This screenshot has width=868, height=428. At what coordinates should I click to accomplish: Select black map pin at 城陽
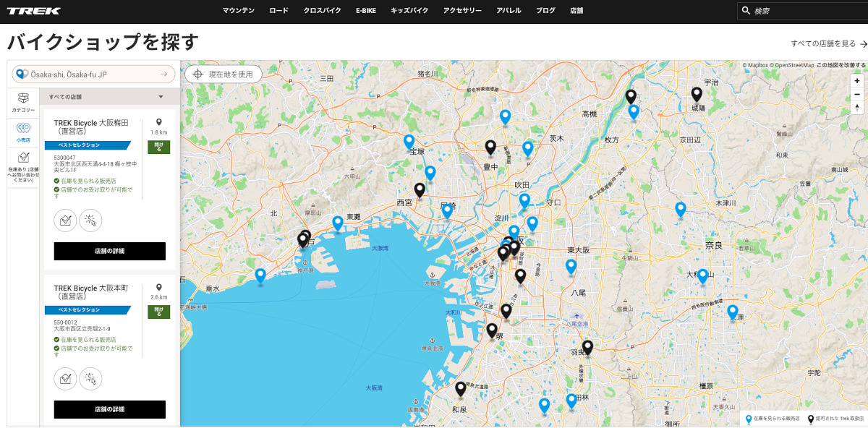pyautogui.click(x=697, y=95)
